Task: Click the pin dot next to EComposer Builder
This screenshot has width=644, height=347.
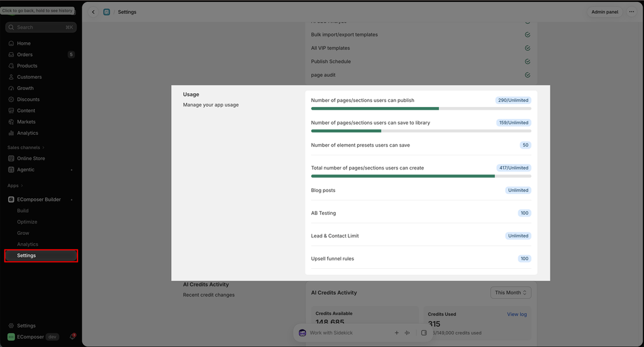Action: 72,200
